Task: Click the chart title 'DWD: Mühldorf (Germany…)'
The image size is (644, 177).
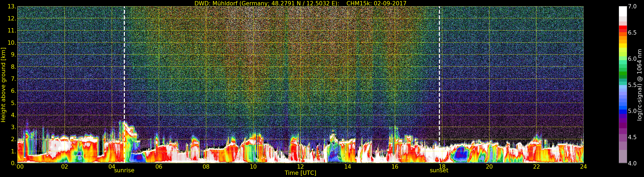Action: tap(300, 3)
